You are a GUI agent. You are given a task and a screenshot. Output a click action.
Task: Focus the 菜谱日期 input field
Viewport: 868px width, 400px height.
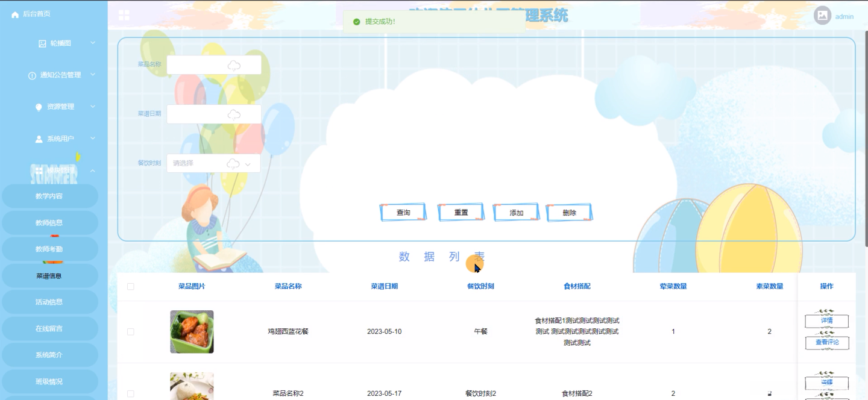pos(214,114)
